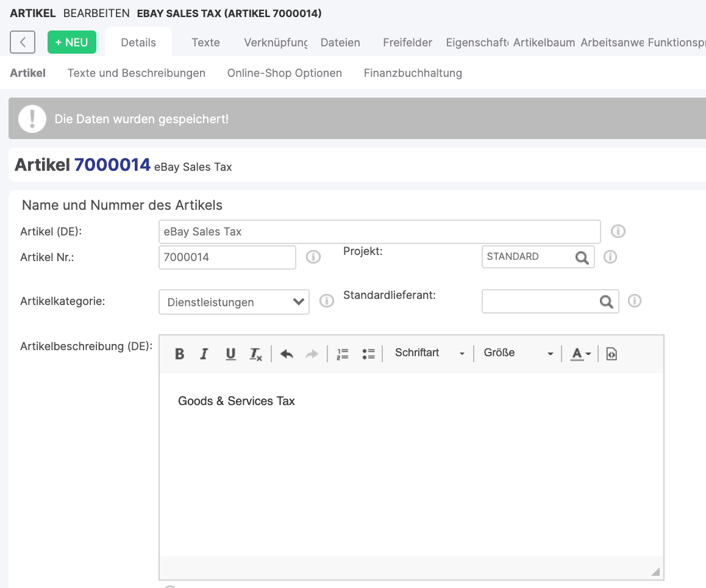Switch to the Texte tab
706x588 pixels.
click(205, 42)
